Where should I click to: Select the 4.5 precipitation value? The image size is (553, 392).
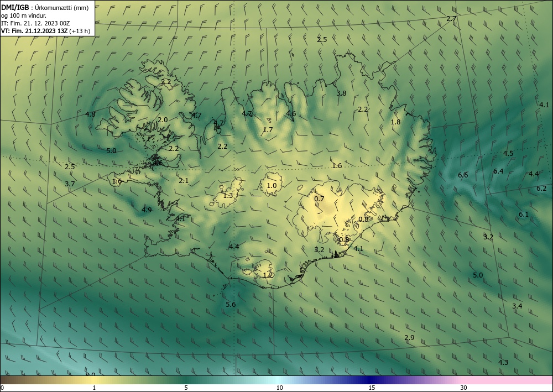coord(508,153)
